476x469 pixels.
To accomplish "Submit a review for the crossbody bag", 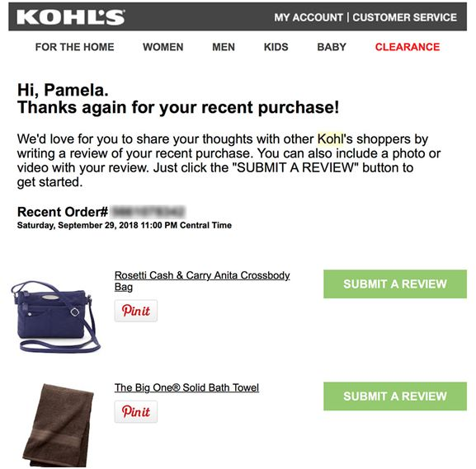I will coord(395,284).
